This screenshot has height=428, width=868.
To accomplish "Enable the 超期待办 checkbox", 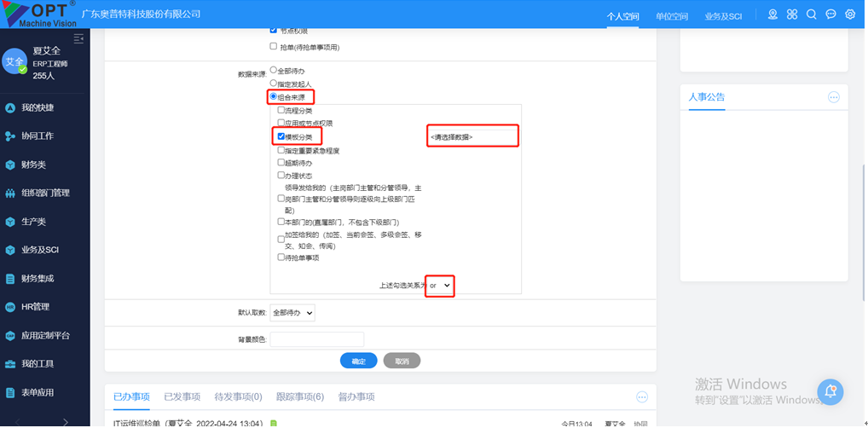I will [281, 162].
